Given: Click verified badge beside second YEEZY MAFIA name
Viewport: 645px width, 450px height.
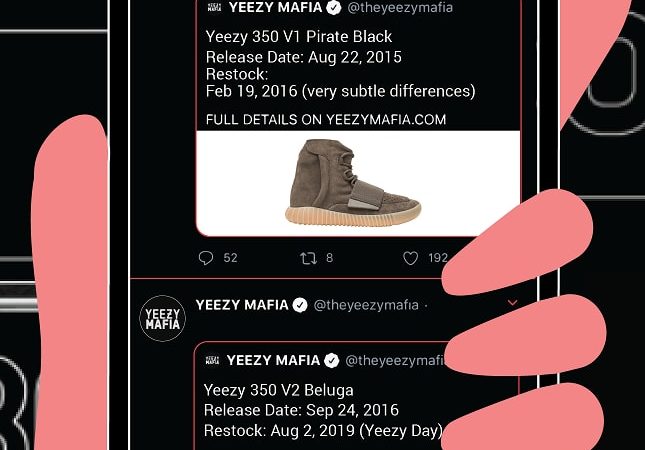Looking at the screenshot, I should click(300, 305).
